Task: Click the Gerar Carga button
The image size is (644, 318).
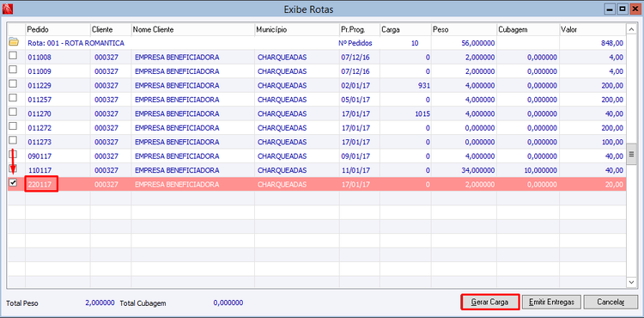Action: pos(490,302)
